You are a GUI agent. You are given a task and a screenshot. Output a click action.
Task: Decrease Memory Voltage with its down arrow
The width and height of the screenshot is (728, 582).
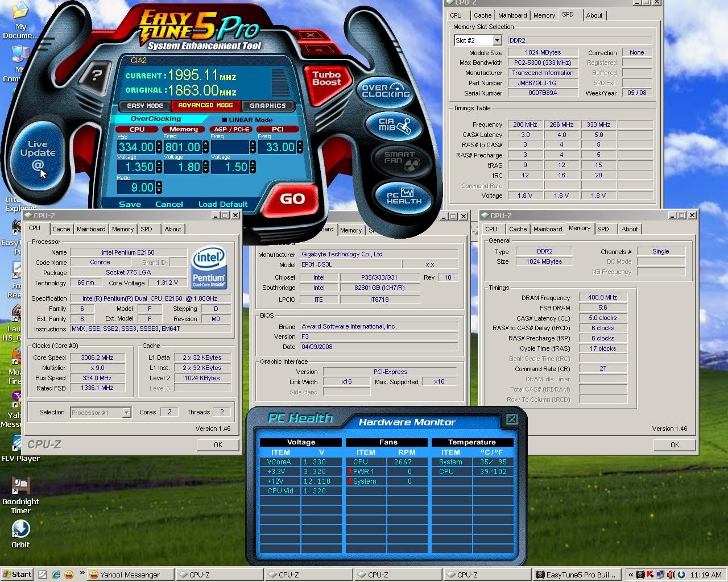pos(205,170)
